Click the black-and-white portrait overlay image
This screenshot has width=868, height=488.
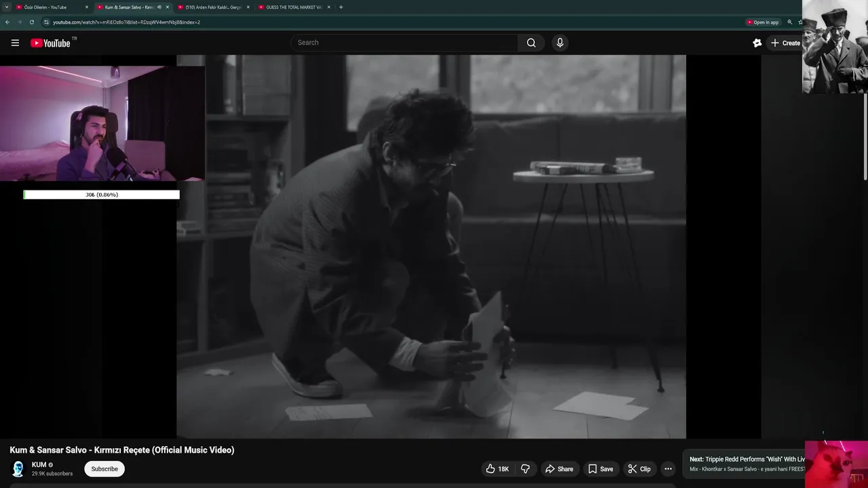(x=835, y=46)
